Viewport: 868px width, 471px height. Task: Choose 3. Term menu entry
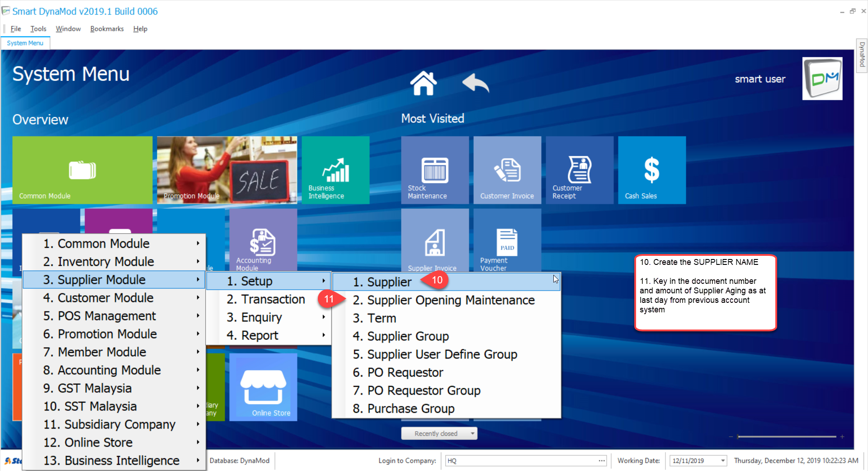point(447,318)
